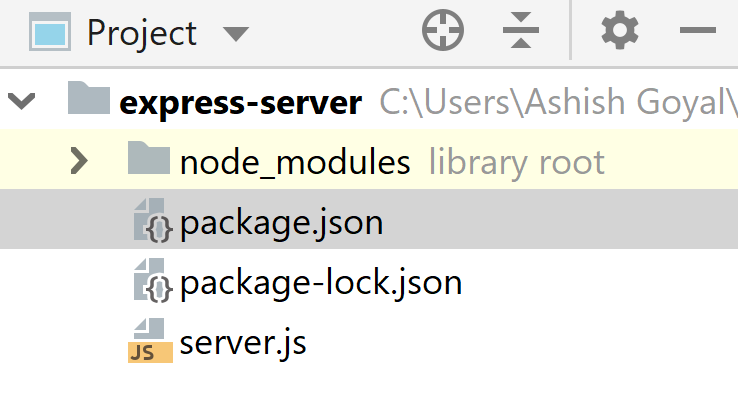
Task: Open the Project panel settings gear
Action: coord(620,31)
